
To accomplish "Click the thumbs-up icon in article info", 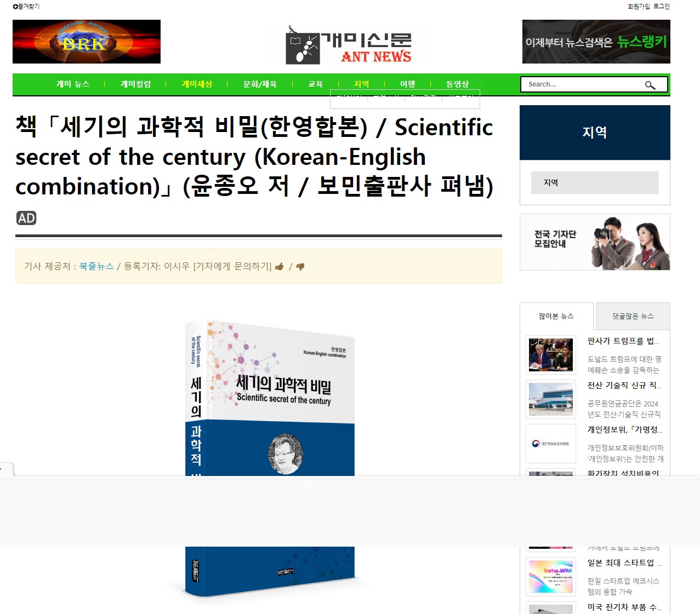I will click(x=280, y=267).
